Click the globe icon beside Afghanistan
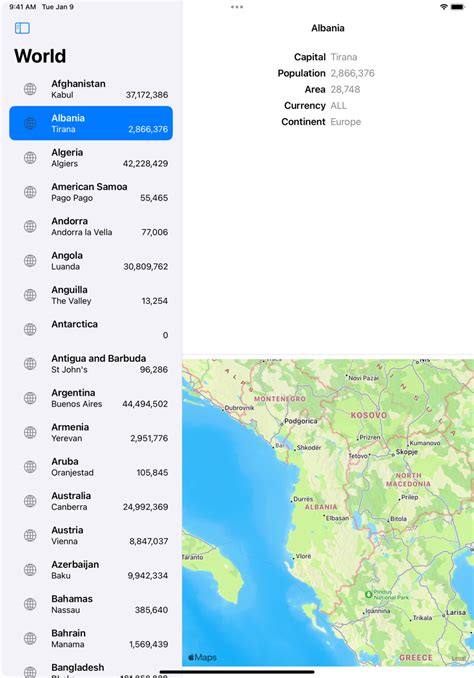 point(30,89)
